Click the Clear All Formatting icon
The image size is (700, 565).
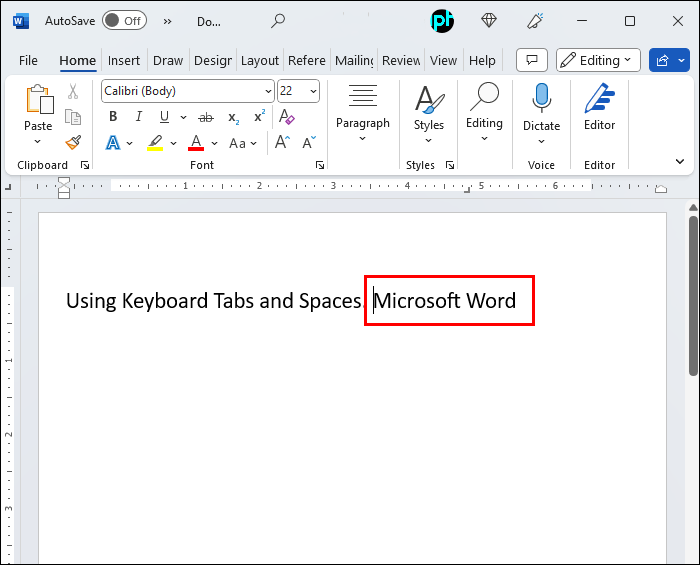click(287, 116)
